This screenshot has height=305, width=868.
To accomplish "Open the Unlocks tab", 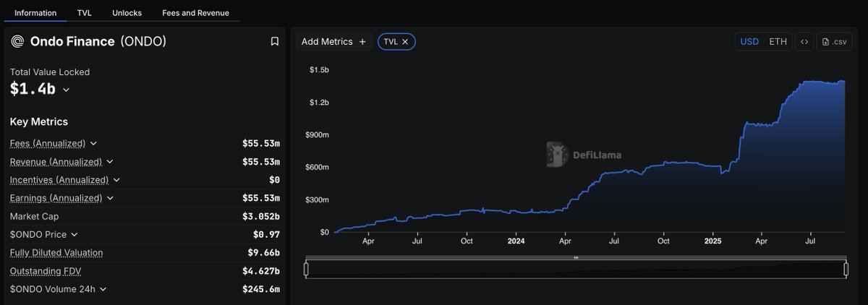I will coord(127,13).
